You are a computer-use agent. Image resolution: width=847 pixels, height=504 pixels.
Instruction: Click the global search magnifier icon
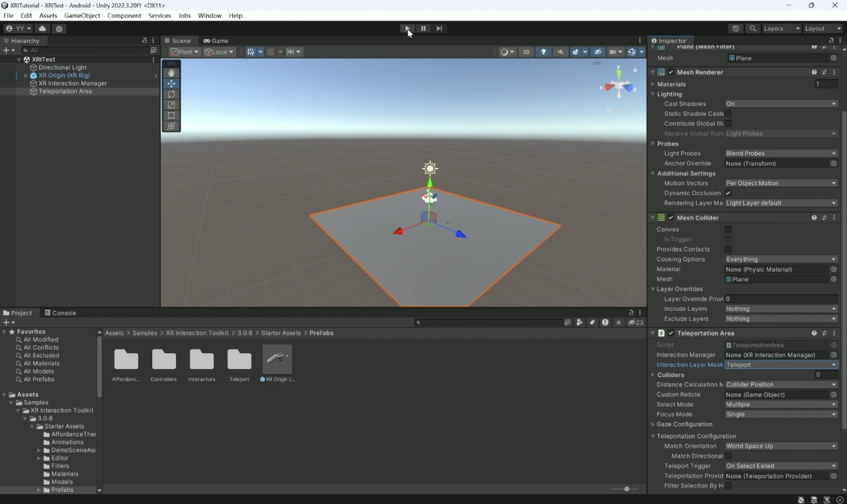click(x=752, y=28)
